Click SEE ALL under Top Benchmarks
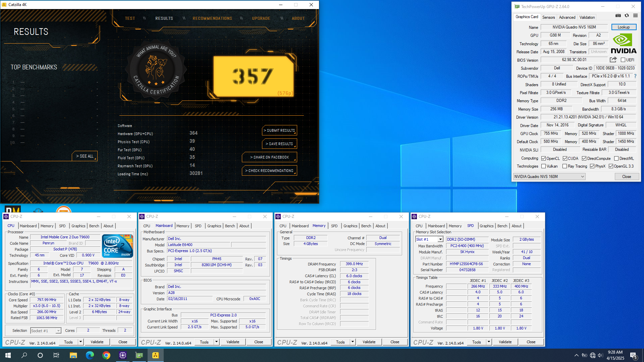The height and width of the screenshot is (362, 644). [x=85, y=156]
